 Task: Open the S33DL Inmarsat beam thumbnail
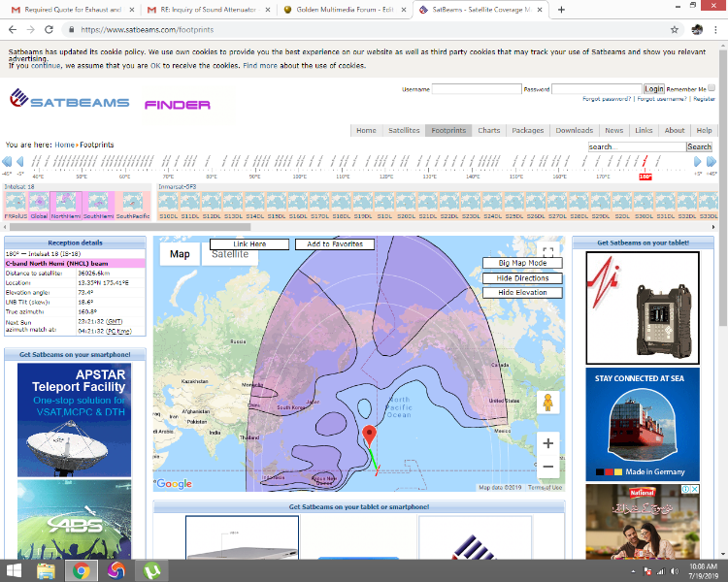point(708,206)
